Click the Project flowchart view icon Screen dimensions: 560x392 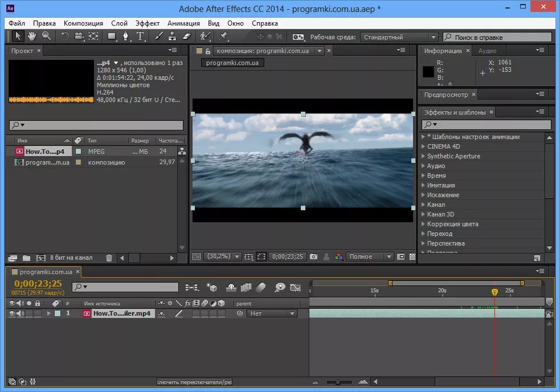pyautogui.click(x=182, y=151)
